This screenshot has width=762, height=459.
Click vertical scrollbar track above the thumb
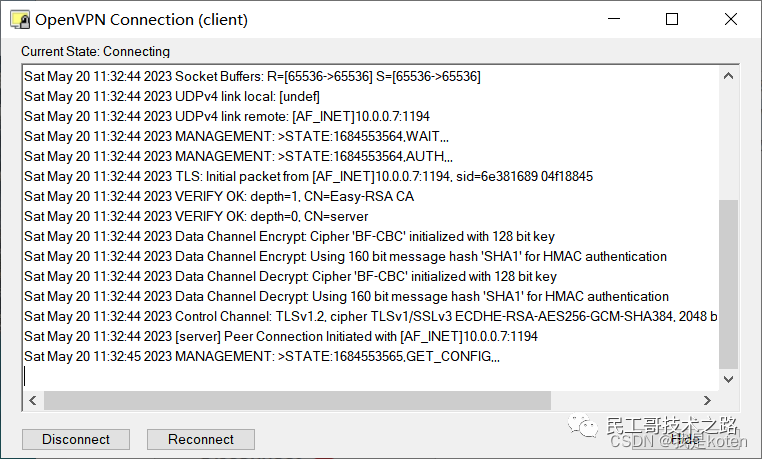tap(729, 140)
